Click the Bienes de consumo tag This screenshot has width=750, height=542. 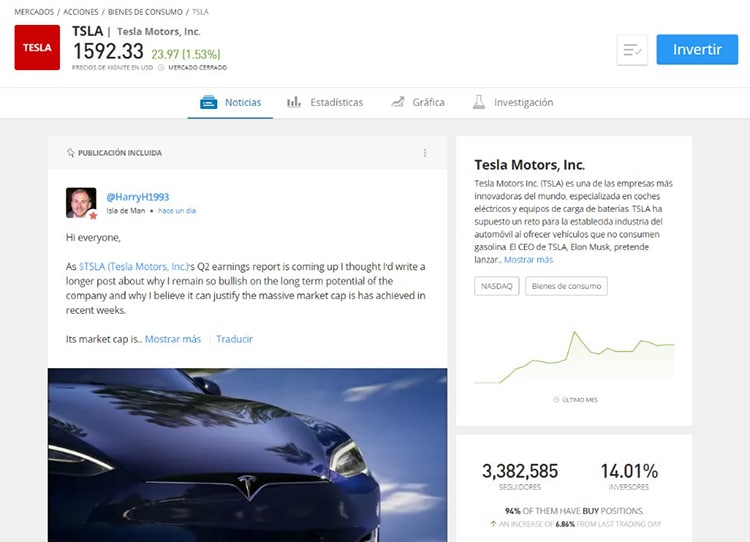click(566, 286)
